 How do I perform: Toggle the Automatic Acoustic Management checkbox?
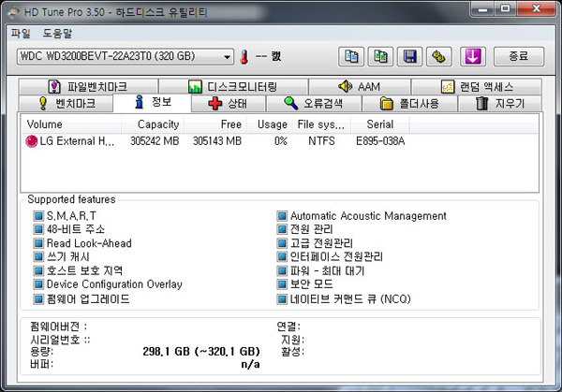[x=282, y=216]
